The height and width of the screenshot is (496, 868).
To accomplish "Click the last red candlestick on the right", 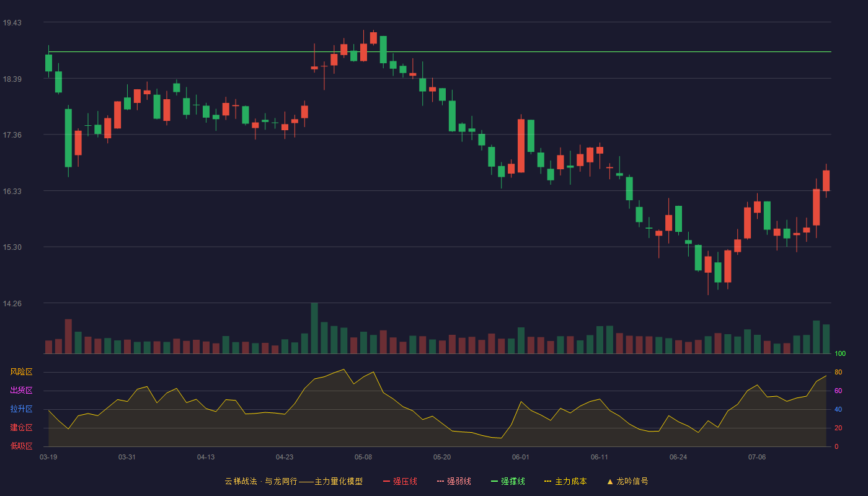I will click(x=826, y=180).
